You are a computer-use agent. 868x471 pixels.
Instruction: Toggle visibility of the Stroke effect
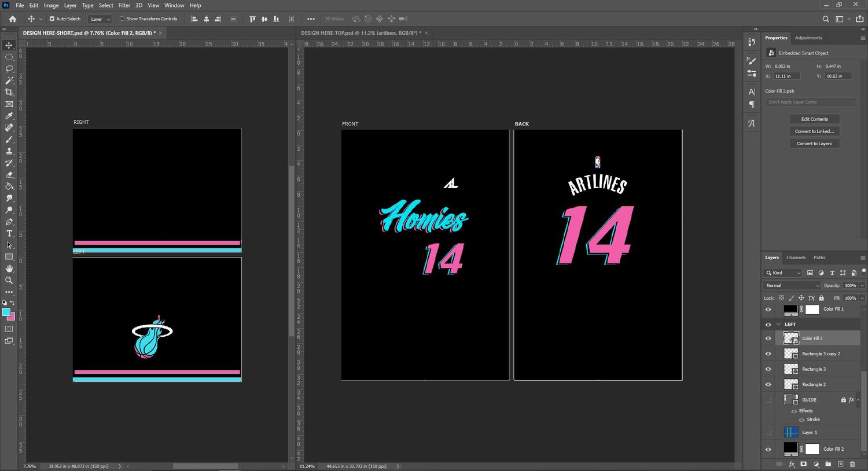(x=801, y=420)
